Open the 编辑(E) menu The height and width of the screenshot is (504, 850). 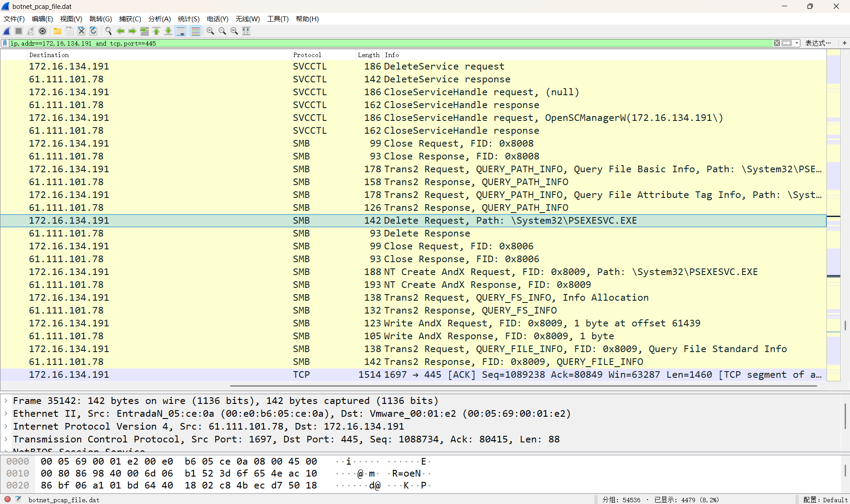(x=43, y=19)
